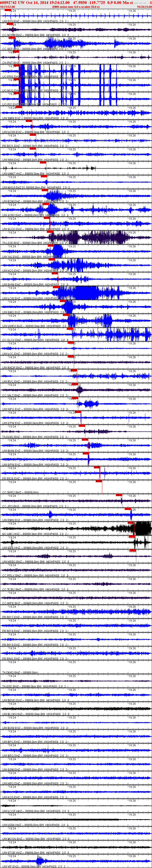This screenshot has width=152, height=868.
Task: Select the CC PRLK BHZ station label
Action: point(35,576)
